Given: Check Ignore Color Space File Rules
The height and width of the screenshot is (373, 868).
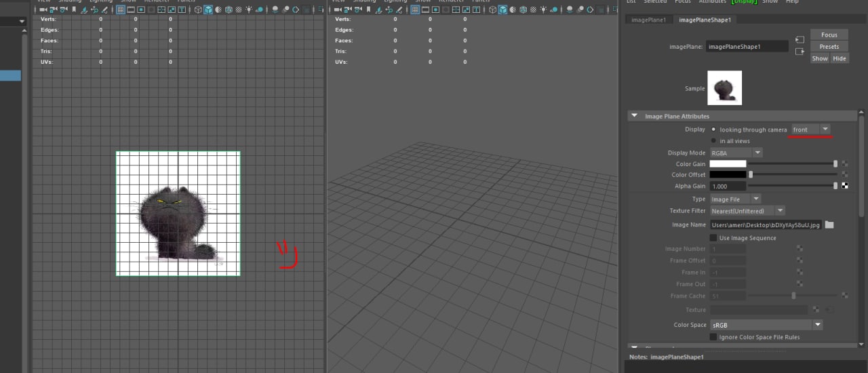Looking at the screenshot, I should coord(713,337).
